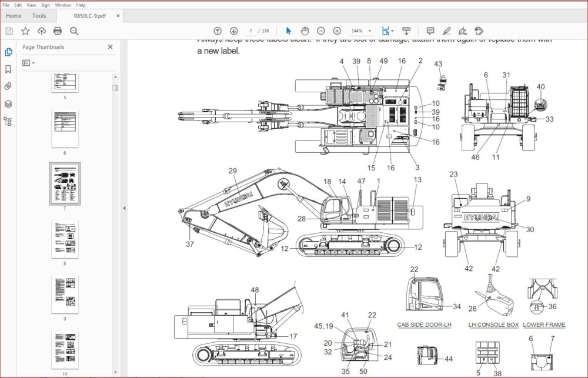Add a comment with sticky note icon

[430, 31]
